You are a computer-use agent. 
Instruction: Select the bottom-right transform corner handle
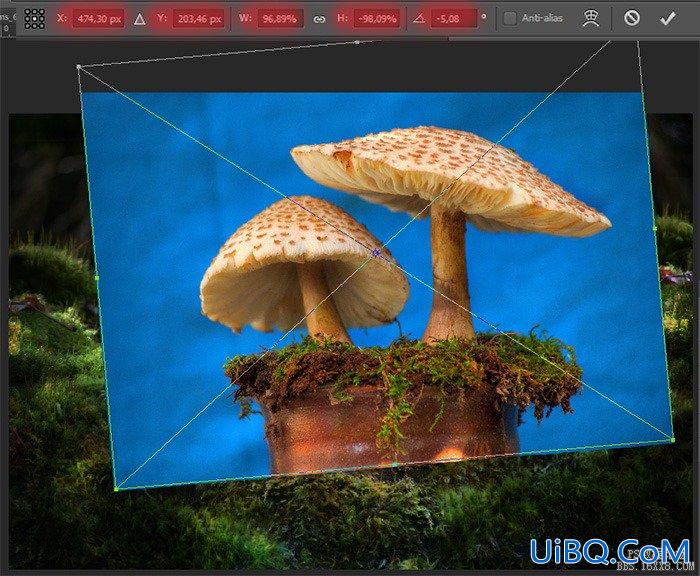tap(673, 440)
